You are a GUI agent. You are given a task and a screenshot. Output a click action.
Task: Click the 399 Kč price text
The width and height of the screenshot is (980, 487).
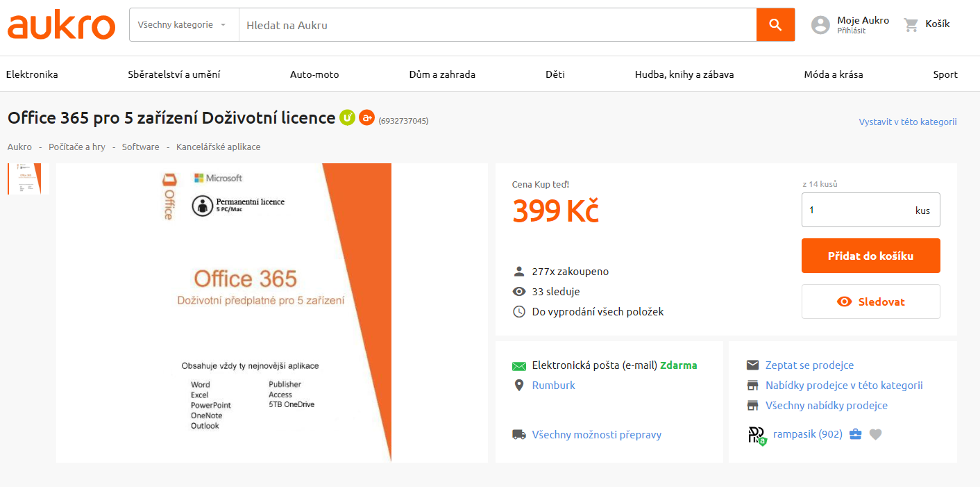click(x=555, y=211)
